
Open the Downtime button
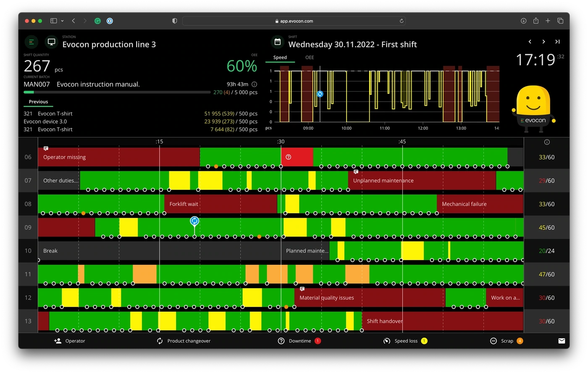(299, 341)
